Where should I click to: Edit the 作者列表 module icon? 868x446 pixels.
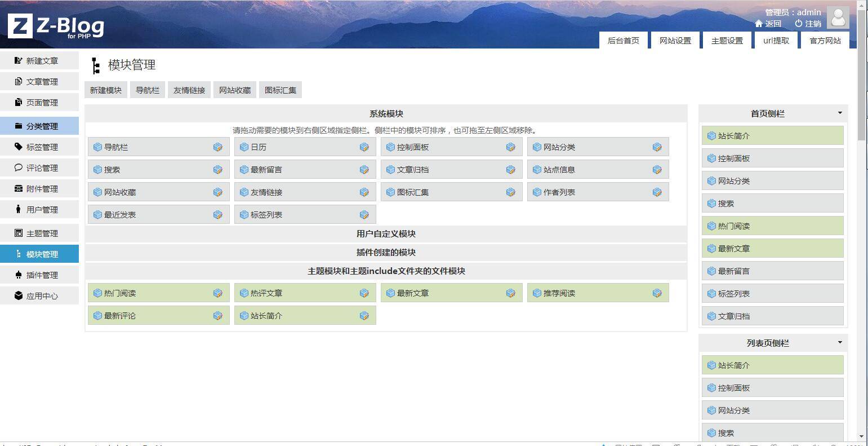[x=657, y=192]
